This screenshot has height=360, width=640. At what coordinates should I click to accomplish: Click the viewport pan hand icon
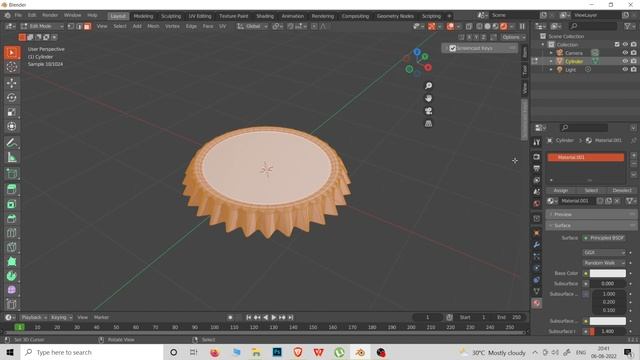point(428,98)
